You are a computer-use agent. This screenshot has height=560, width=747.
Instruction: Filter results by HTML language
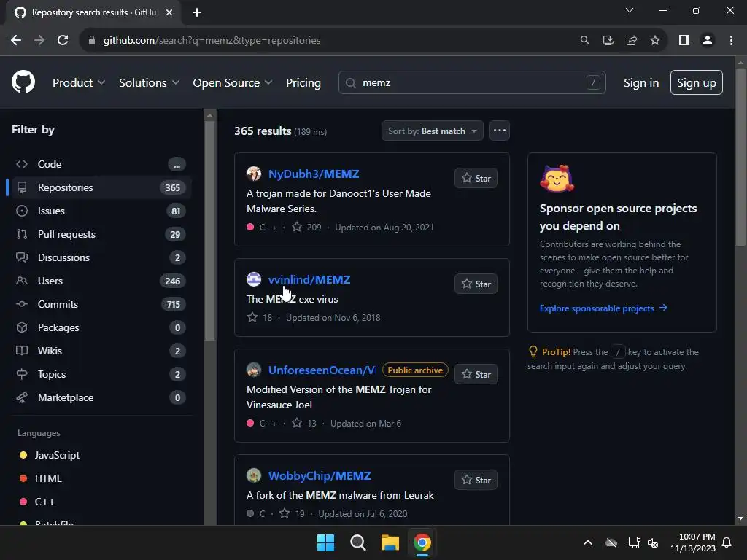pyautogui.click(x=41, y=478)
